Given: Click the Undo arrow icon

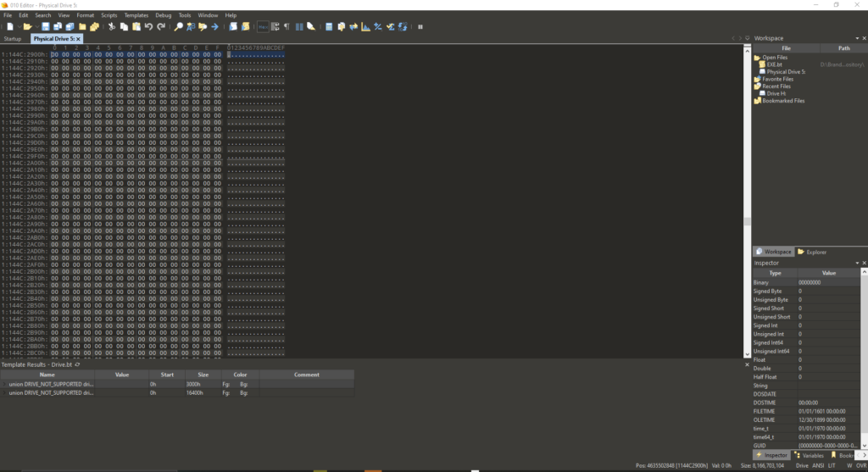Looking at the screenshot, I should (x=148, y=27).
